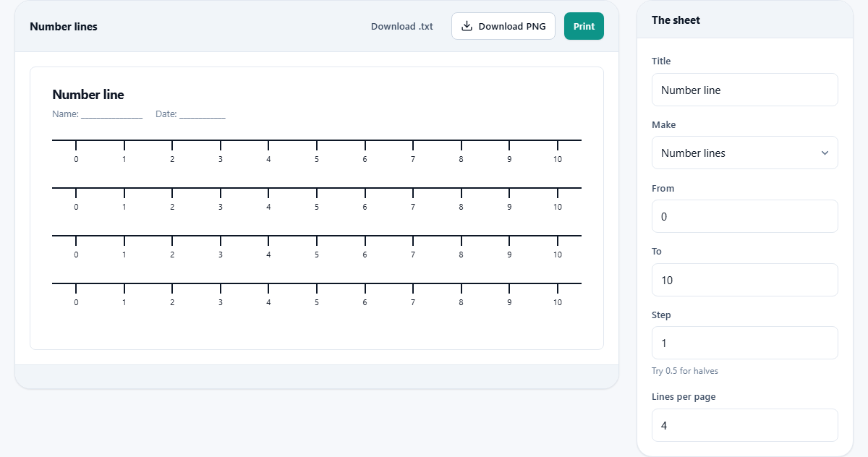Click the 'From' label

click(663, 188)
